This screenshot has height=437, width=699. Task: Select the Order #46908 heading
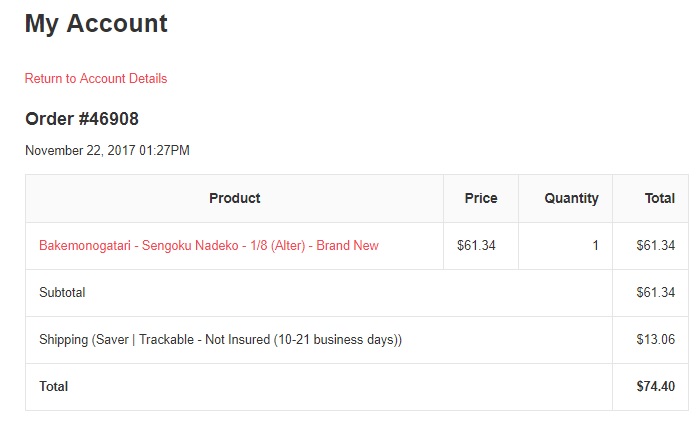pyautogui.click(x=82, y=119)
